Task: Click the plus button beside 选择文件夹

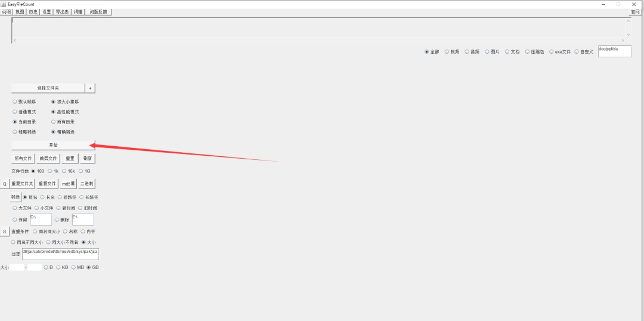Action: pos(91,88)
